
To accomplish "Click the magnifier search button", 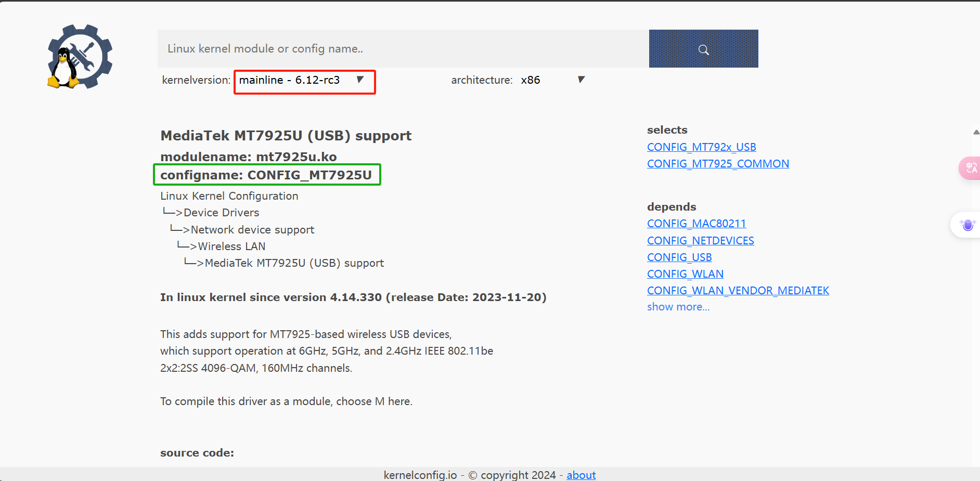I will point(703,49).
